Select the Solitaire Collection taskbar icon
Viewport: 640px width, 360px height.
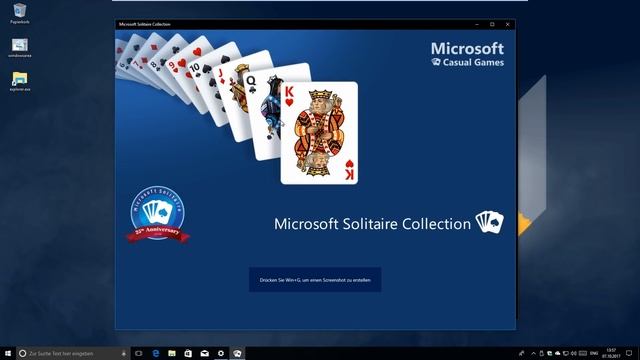(x=237, y=353)
